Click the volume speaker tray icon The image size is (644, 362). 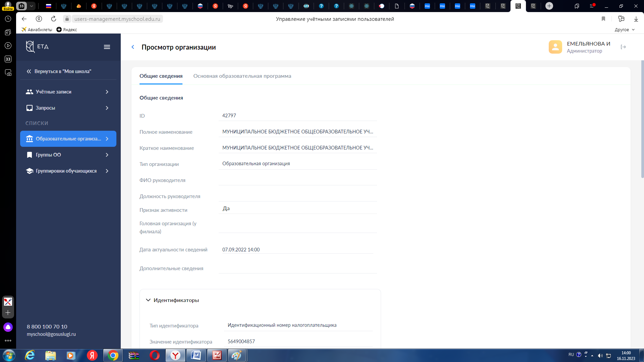[600, 355]
